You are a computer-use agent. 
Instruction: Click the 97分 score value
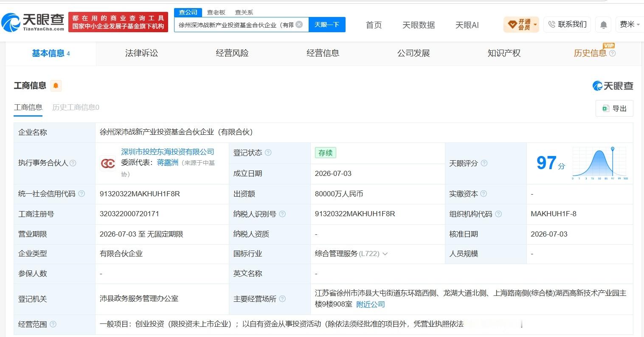click(x=550, y=163)
